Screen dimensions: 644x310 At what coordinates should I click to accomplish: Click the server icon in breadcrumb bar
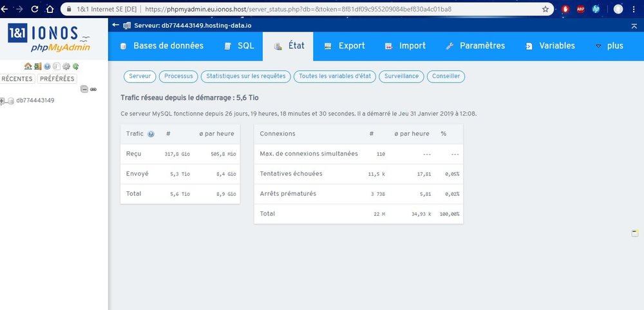click(x=127, y=26)
